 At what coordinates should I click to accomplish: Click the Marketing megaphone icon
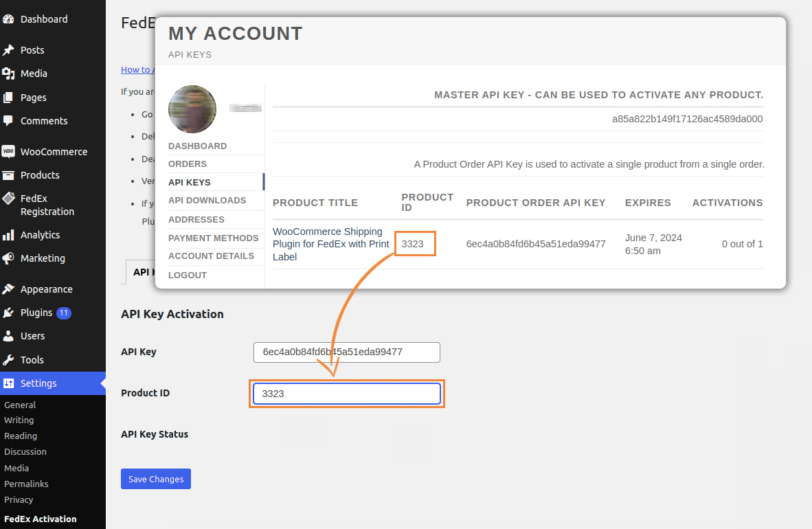pos(8,258)
